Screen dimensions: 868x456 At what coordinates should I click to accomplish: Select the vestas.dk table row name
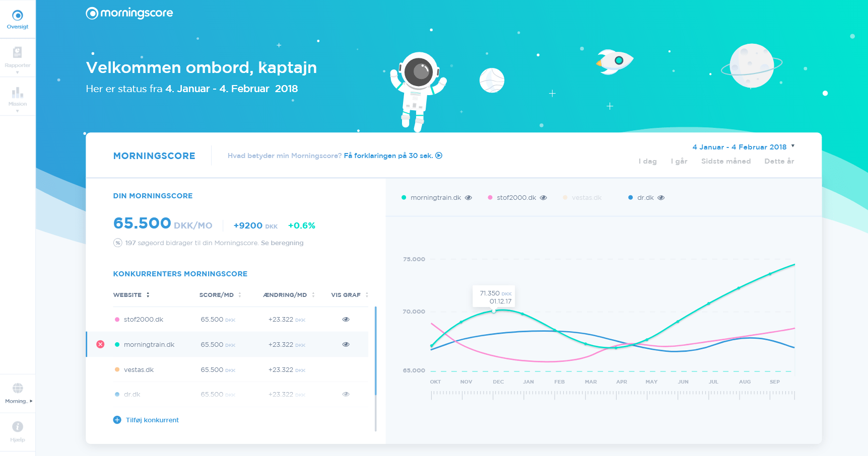139,369
